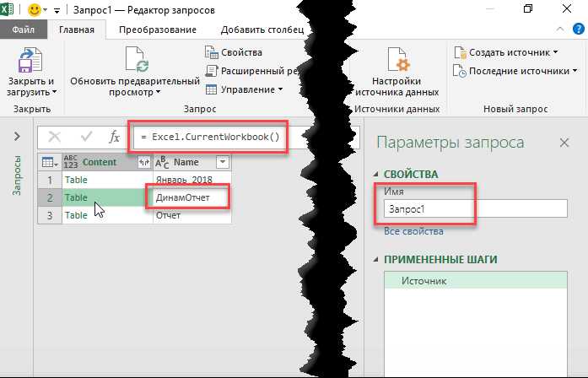The height and width of the screenshot is (378, 588).
Task: Expand the Refresh Preview dropdown arrow
Action: [159, 92]
